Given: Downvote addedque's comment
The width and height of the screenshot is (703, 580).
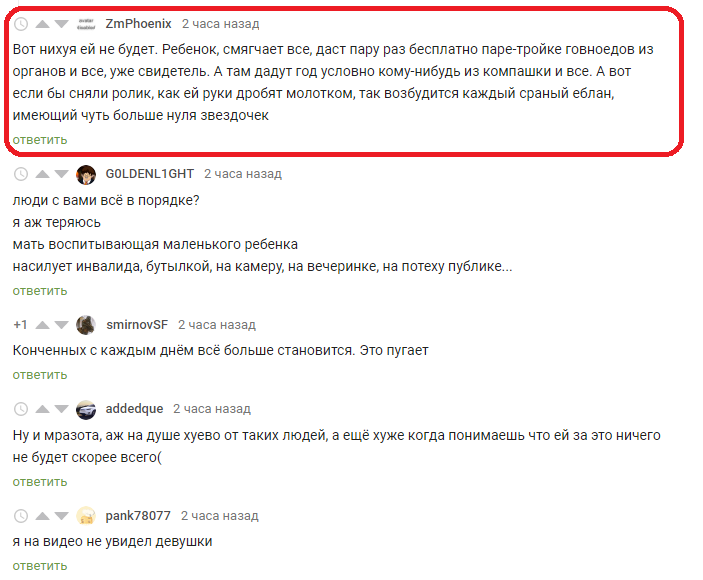Looking at the screenshot, I should [61, 409].
